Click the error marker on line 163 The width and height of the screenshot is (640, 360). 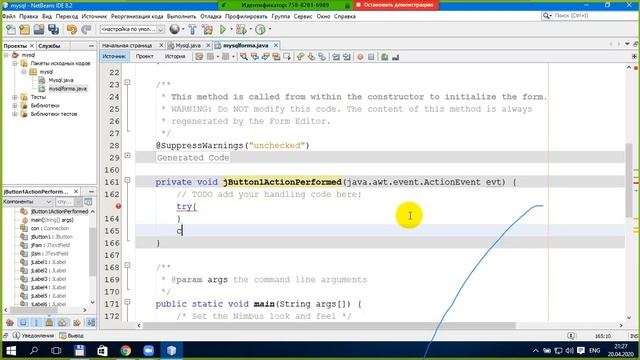[x=118, y=206]
